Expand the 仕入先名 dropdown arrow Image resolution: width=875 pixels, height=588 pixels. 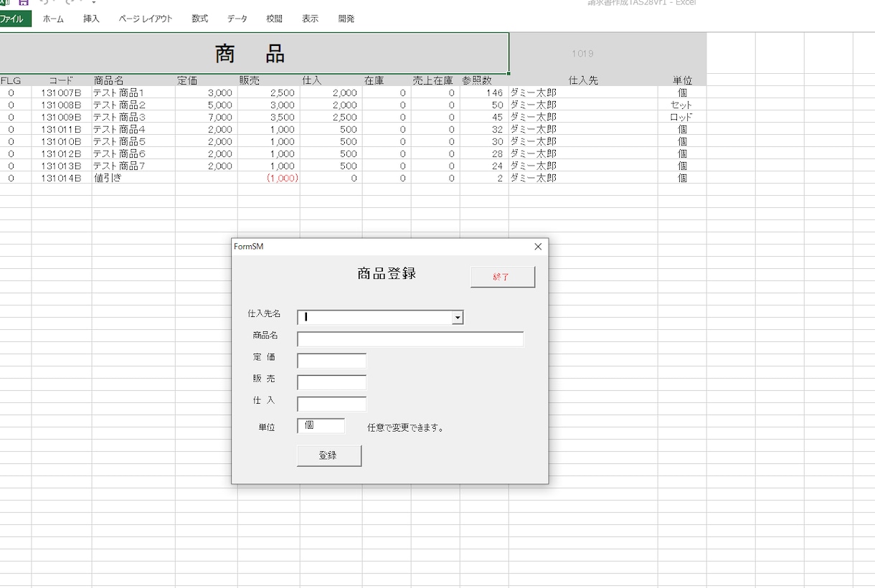tap(457, 318)
